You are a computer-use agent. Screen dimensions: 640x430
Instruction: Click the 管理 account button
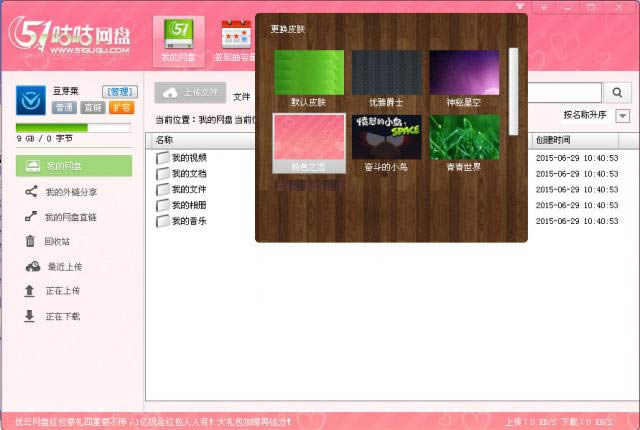point(117,92)
